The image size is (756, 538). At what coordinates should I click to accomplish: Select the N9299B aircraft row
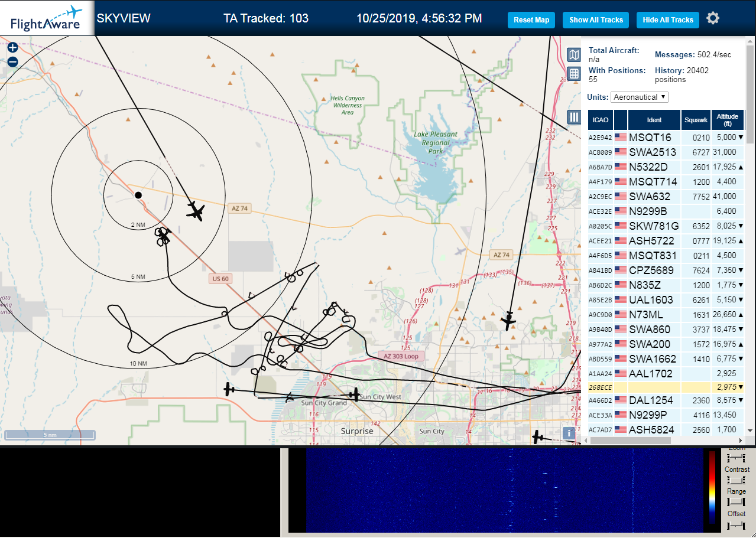coord(666,211)
